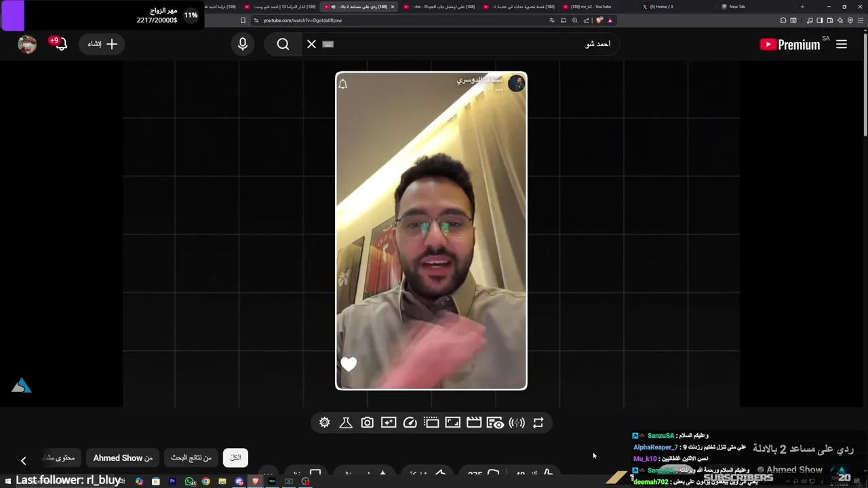Bookmark this page via bookmark icon
The height and width of the screenshot is (488, 868).
(x=243, y=20)
